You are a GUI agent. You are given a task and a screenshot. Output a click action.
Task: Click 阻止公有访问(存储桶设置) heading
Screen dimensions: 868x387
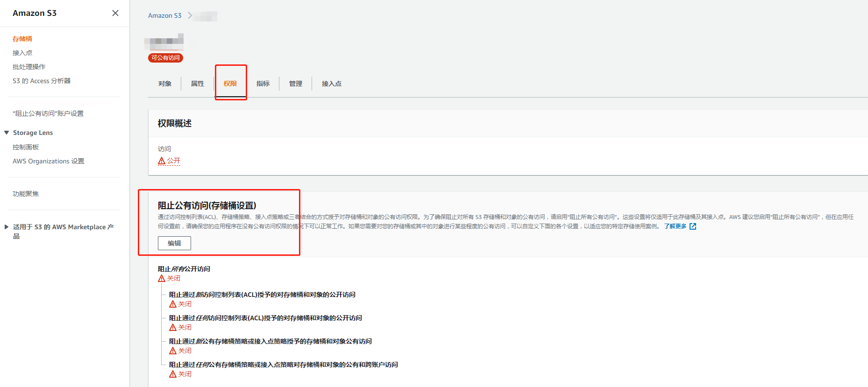click(207, 205)
